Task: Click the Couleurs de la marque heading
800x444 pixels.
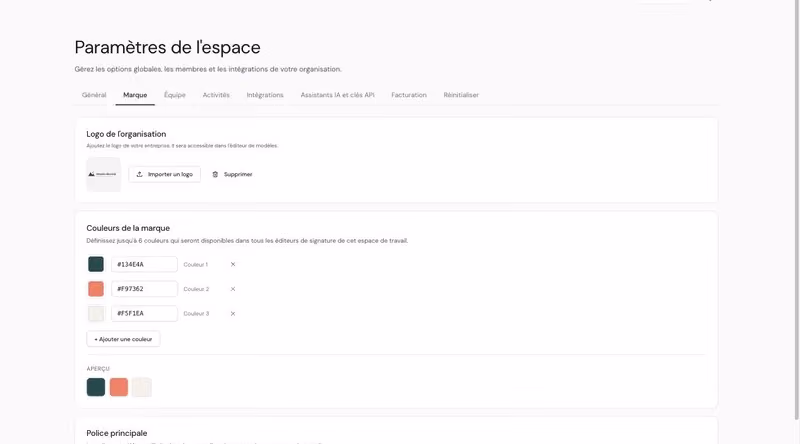Action: pos(128,228)
